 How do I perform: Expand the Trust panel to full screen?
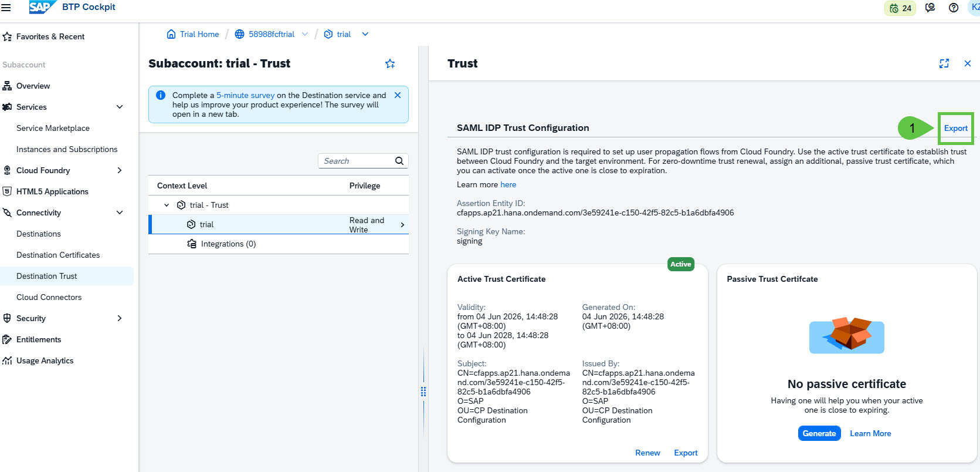coord(944,63)
